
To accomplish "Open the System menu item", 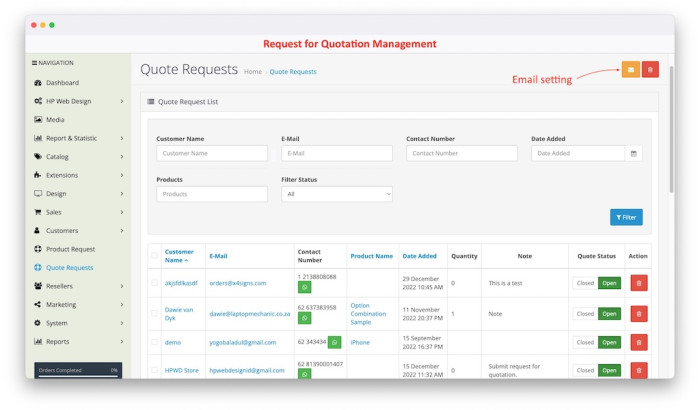I will coord(57,323).
